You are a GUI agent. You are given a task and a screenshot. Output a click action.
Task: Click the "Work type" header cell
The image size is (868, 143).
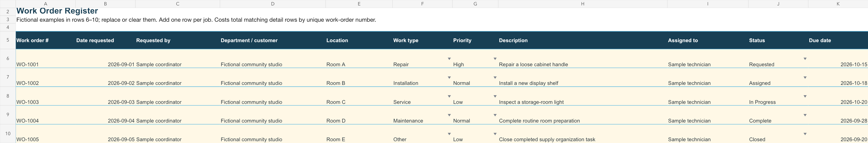pyautogui.click(x=422, y=40)
